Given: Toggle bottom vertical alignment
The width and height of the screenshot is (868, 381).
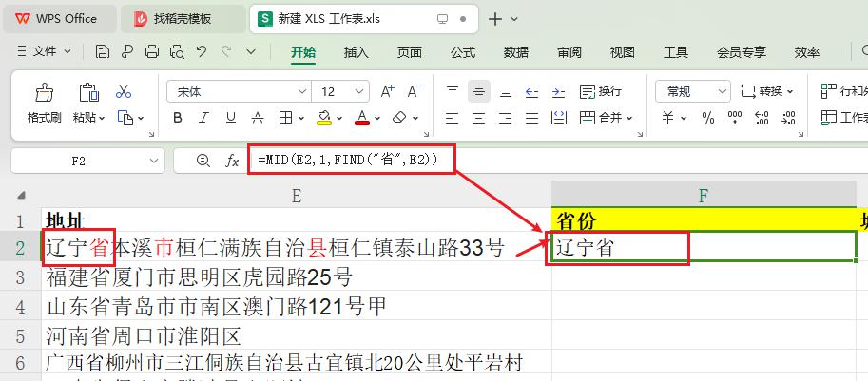Looking at the screenshot, I should point(506,91).
